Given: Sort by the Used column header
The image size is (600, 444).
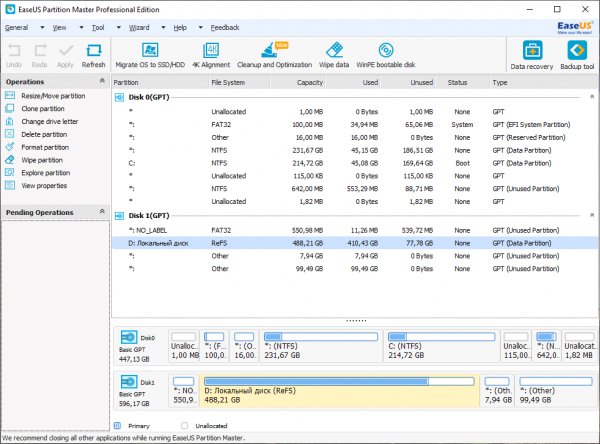Looking at the screenshot, I should [x=353, y=82].
